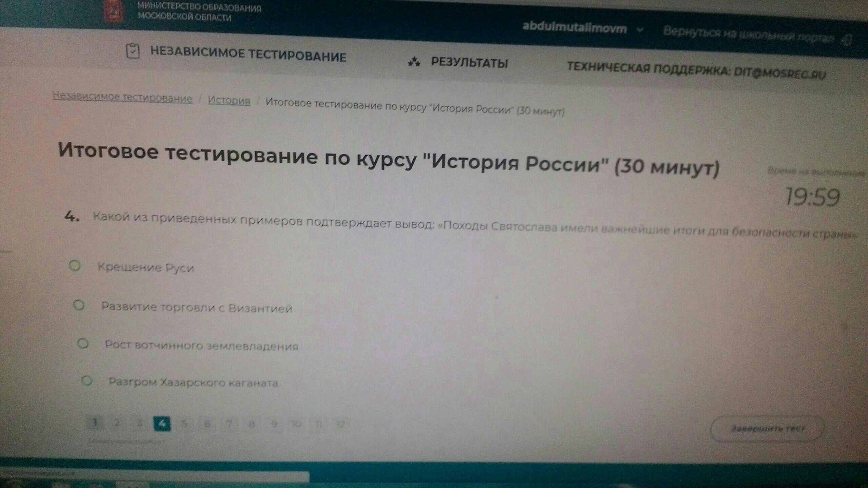Viewport: 868px width, 488px height.
Task: Go to question 12 in pagination
Action: tap(340, 424)
